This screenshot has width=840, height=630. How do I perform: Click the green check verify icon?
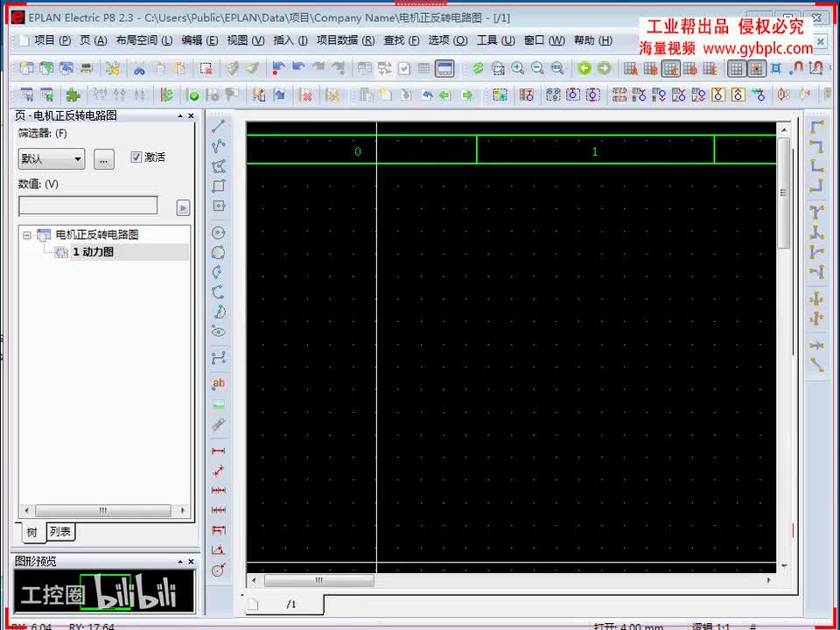point(193,95)
